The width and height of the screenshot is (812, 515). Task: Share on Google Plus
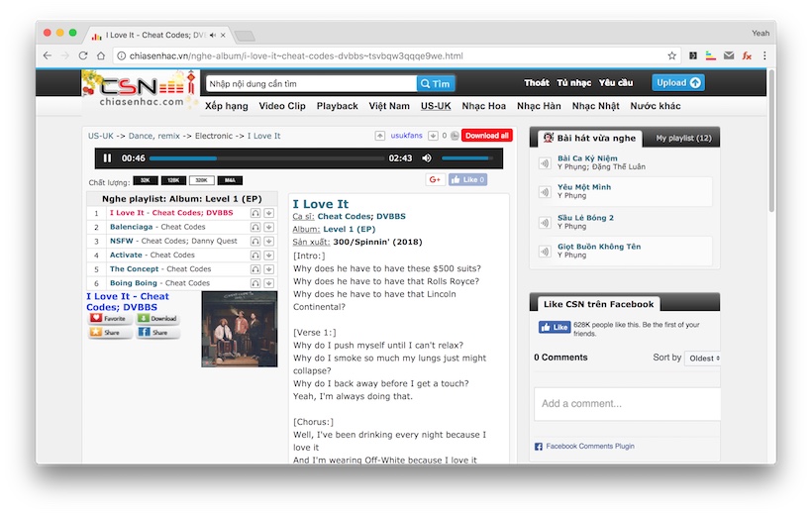(435, 180)
